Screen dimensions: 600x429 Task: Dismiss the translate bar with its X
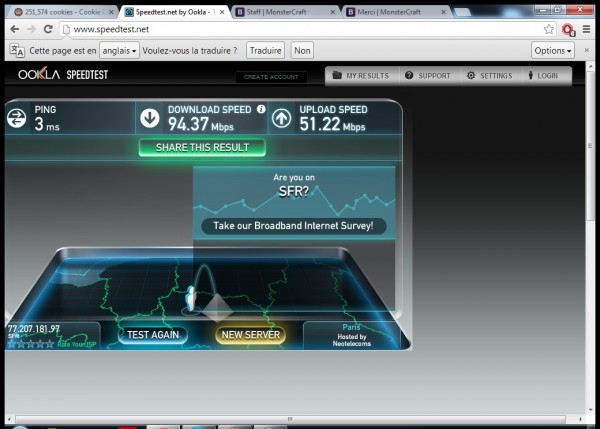[x=587, y=50]
